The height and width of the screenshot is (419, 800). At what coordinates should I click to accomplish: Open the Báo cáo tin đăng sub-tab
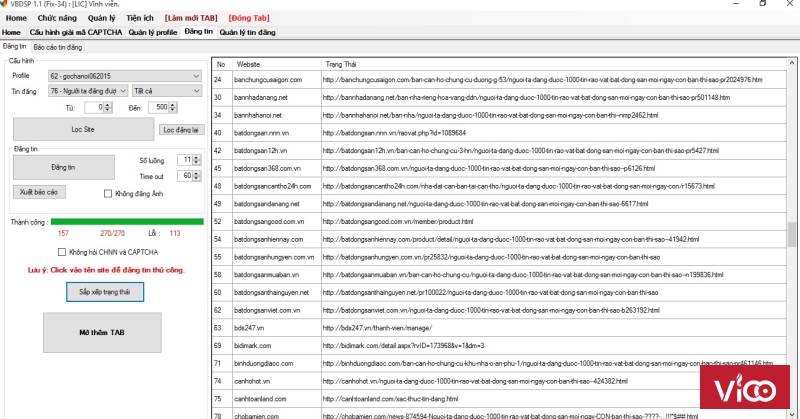point(58,47)
